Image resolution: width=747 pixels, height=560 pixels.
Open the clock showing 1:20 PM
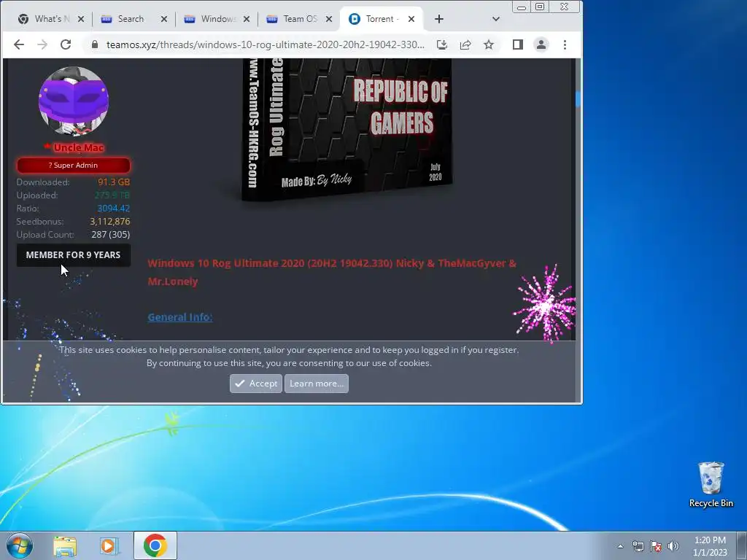click(x=710, y=545)
